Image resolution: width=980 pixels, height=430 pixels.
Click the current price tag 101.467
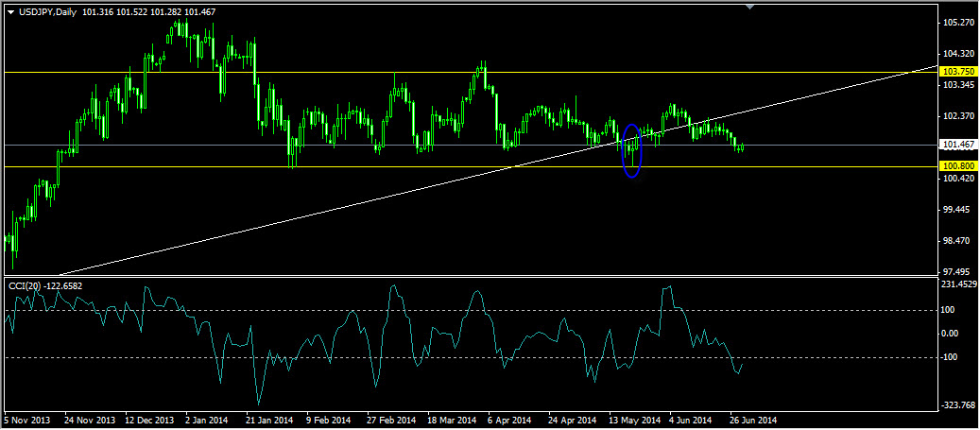point(959,145)
